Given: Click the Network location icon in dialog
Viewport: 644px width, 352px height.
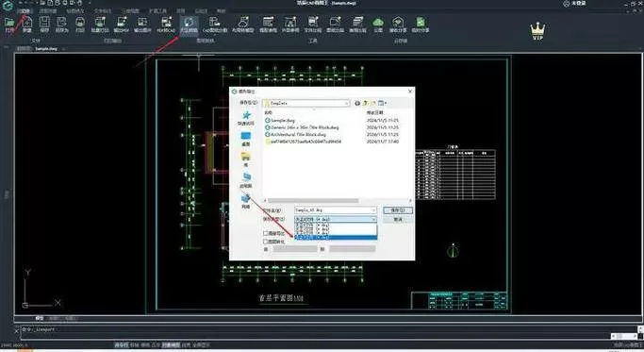Looking at the screenshot, I should (245, 201).
